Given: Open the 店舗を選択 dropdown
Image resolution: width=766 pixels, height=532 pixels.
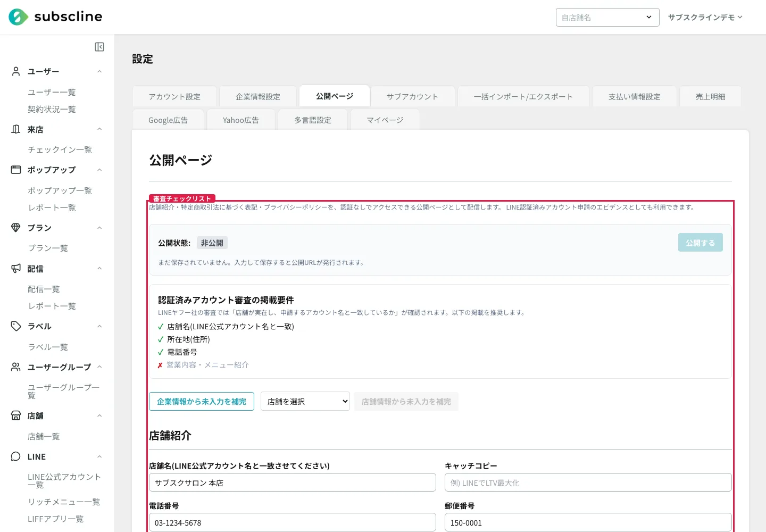Looking at the screenshot, I should [305, 401].
